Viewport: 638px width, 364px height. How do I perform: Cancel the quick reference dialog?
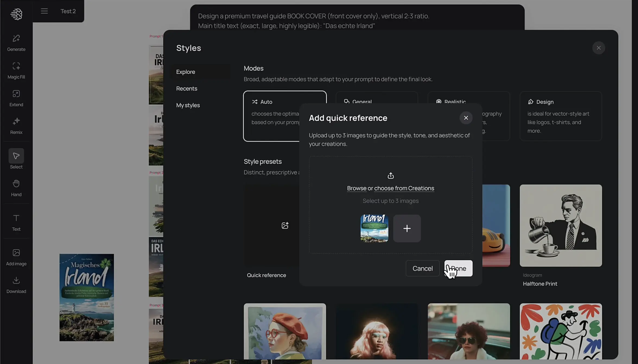(x=423, y=269)
